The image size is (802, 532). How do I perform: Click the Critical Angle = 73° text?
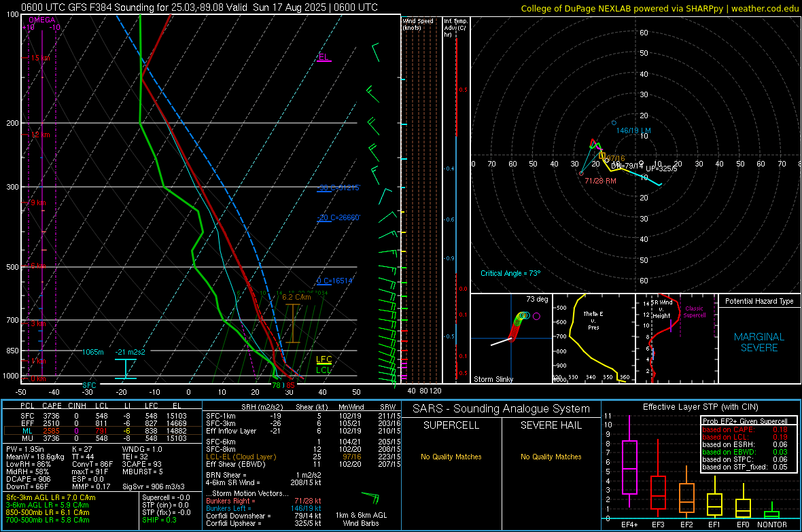click(x=510, y=273)
